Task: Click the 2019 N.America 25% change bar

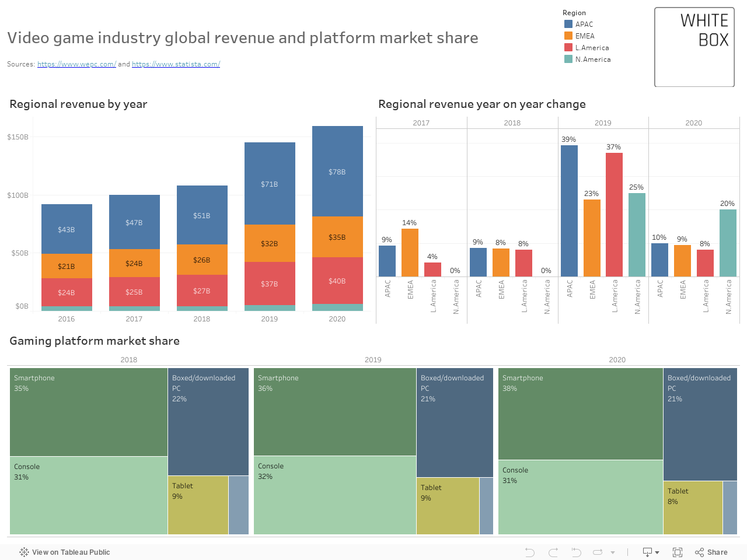Action: tap(637, 235)
